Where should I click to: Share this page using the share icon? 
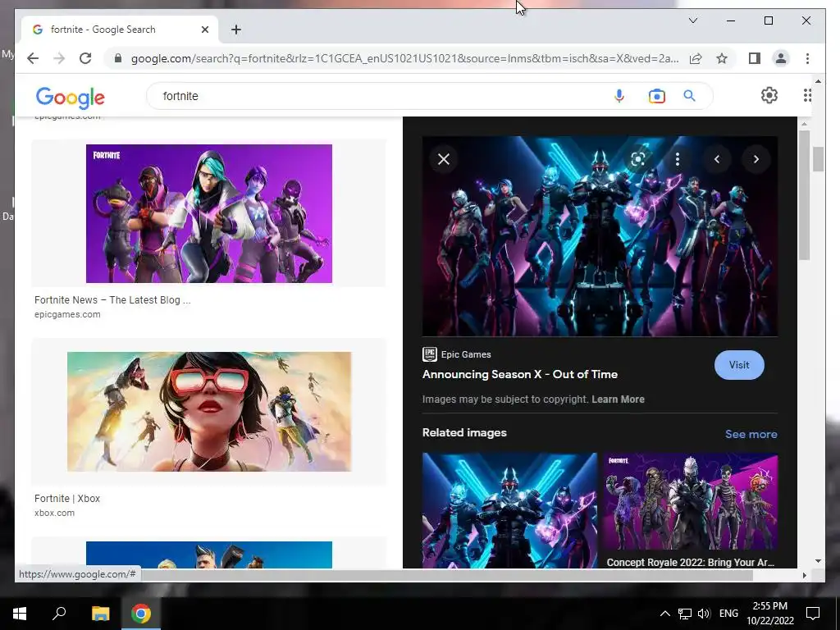(x=696, y=58)
